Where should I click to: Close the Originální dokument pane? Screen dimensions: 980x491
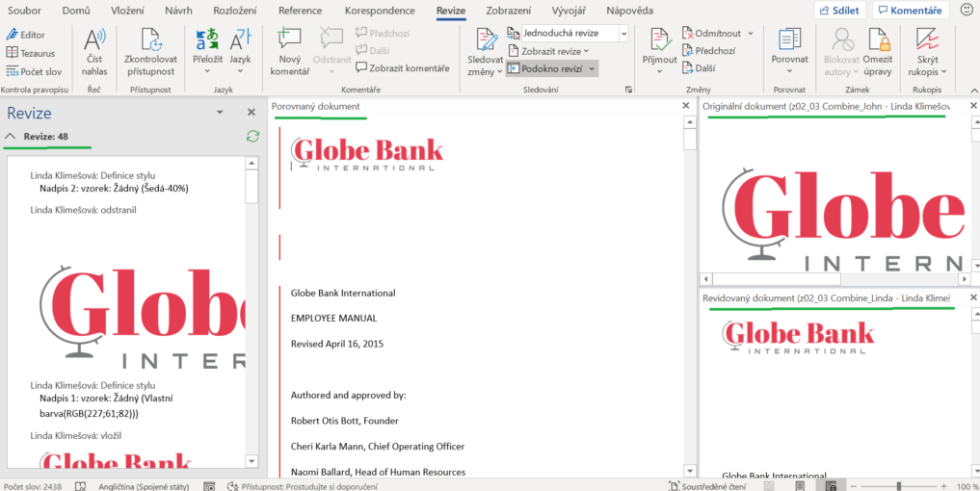pyautogui.click(x=973, y=106)
